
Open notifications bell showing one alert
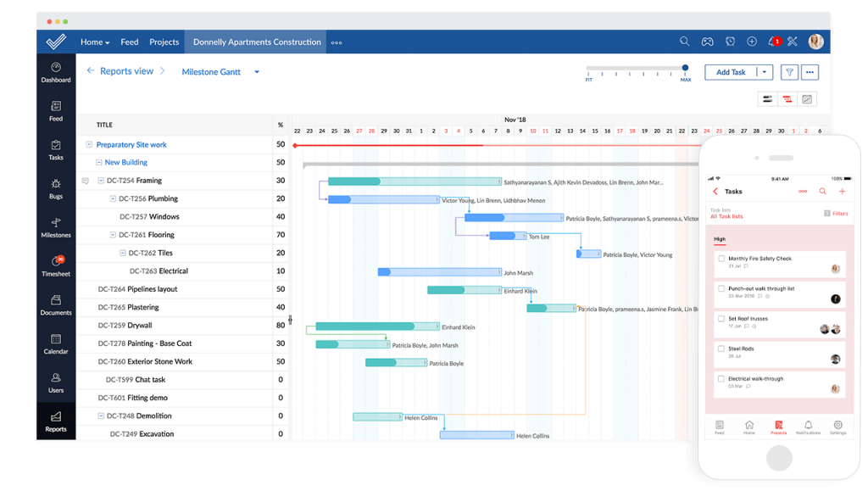(773, 41)
